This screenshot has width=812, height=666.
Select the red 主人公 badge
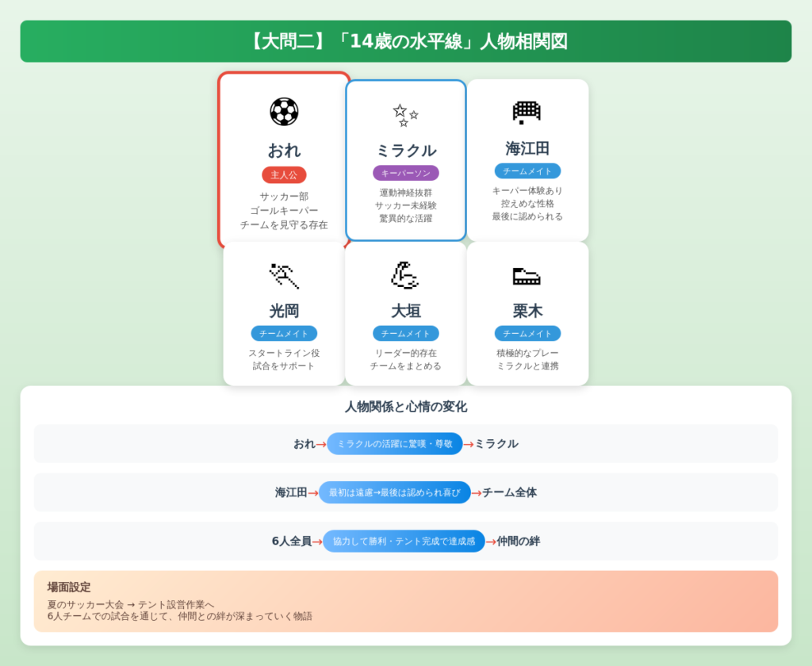(284, 175)
